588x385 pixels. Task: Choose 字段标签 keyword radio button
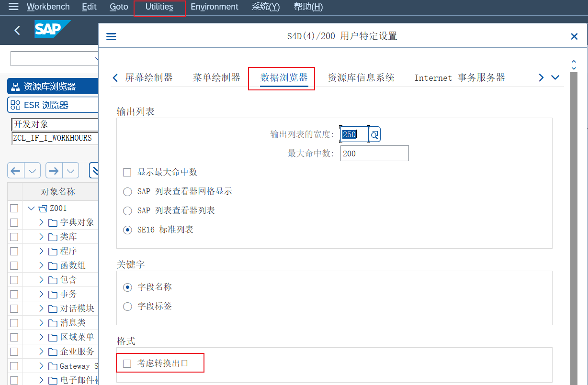coord(127,307)
